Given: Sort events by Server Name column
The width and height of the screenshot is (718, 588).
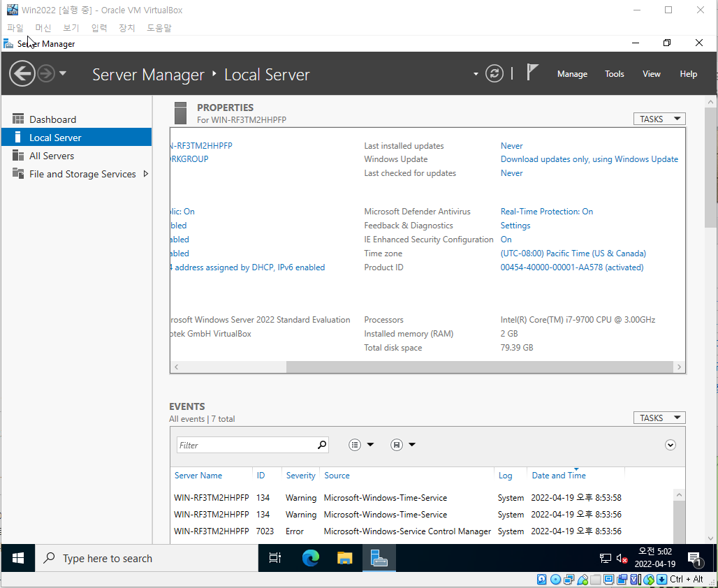Looking at the screenshot, I should (x=198, y=476).
